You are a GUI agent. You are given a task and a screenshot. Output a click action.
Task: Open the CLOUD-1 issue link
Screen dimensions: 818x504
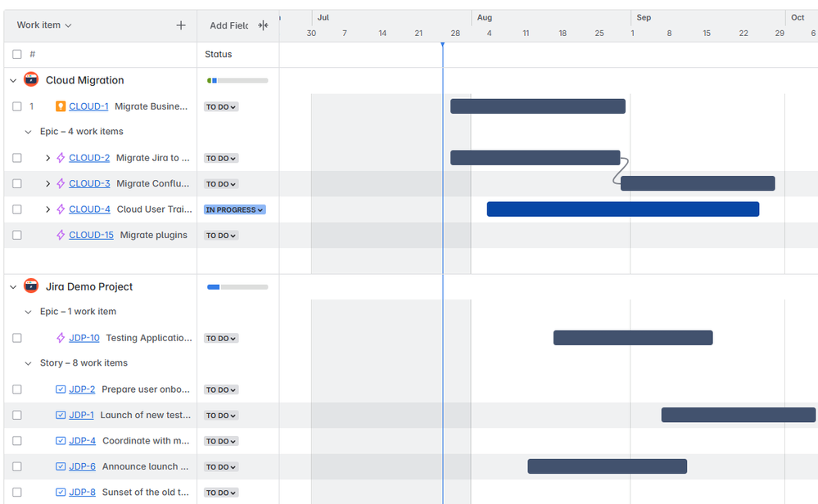(88, 106)
